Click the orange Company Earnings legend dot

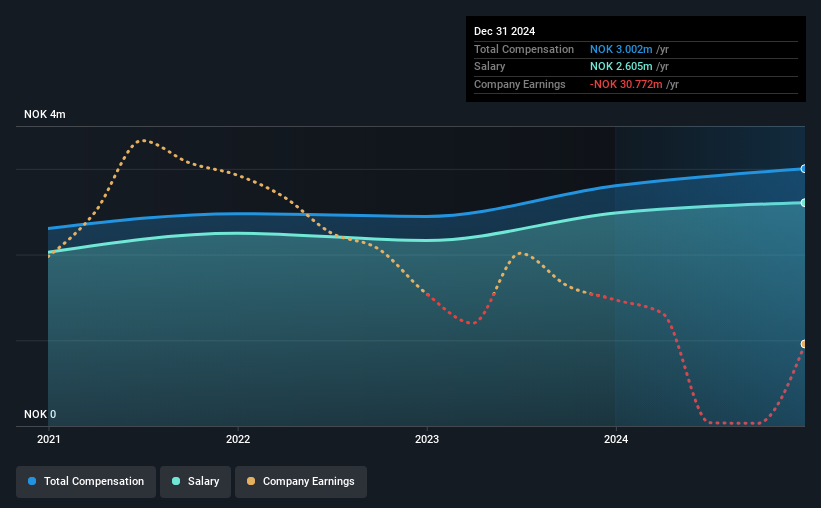pos(251,481)
